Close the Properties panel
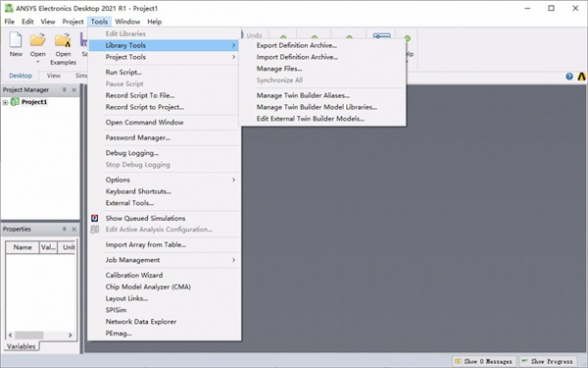This screenshot has height=368, width=588. 73,229
